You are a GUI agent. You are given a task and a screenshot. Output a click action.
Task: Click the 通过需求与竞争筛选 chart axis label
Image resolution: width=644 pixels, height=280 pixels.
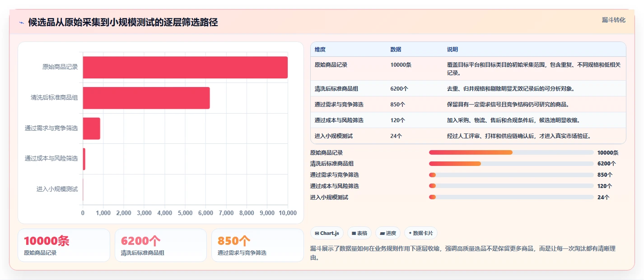(51, 129)
